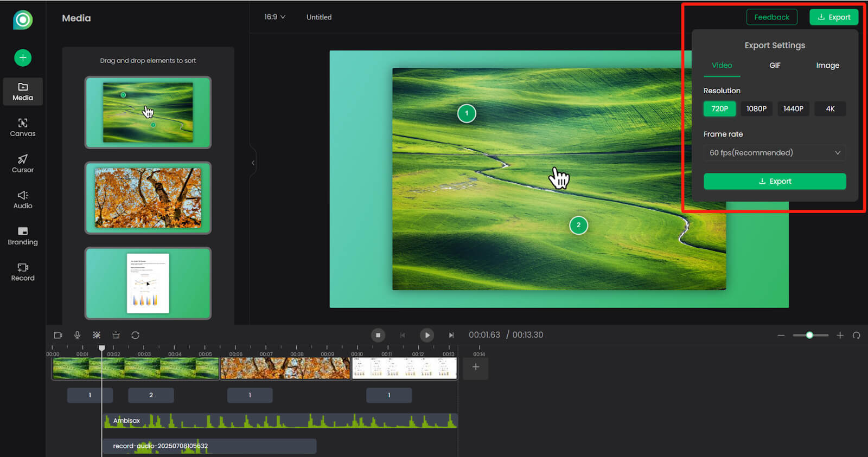This screenshot has width=868, height=457.
Task: Open the Canvas panel in sidebar
Action: click(x=23, y=128)
